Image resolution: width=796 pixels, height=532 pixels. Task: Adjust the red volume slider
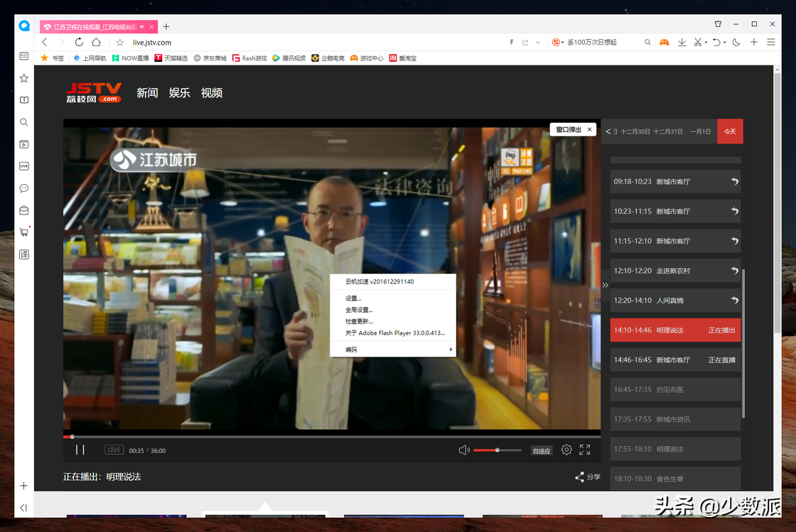(x=497, y=450)
